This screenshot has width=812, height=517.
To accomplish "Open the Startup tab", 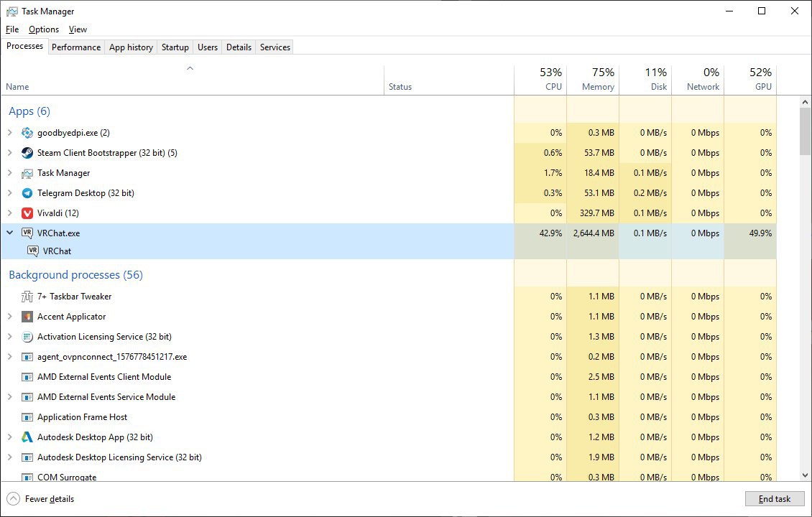I will (175, 47).
